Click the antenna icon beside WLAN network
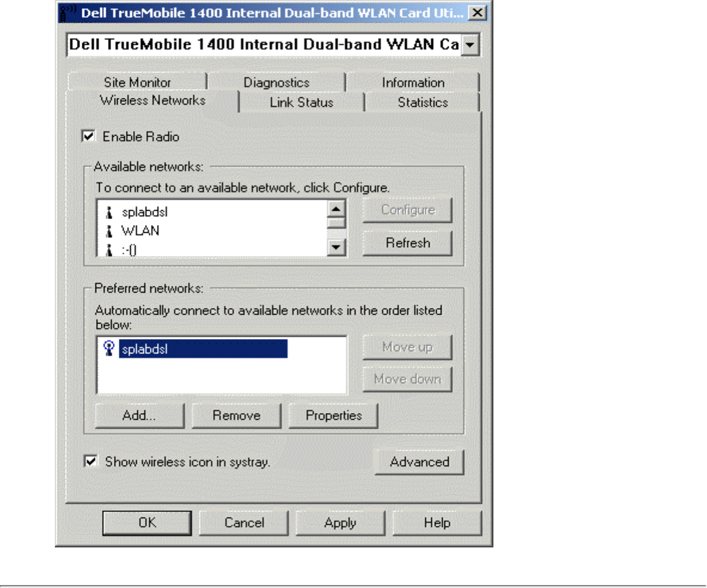707x588 pixels. pyautogui.click(x=109, y=231)
